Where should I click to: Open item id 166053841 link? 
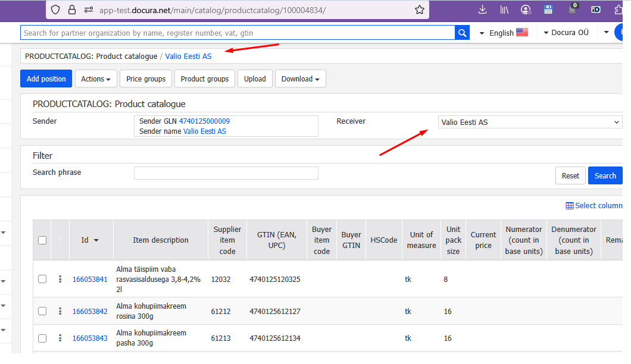(90, 280)
